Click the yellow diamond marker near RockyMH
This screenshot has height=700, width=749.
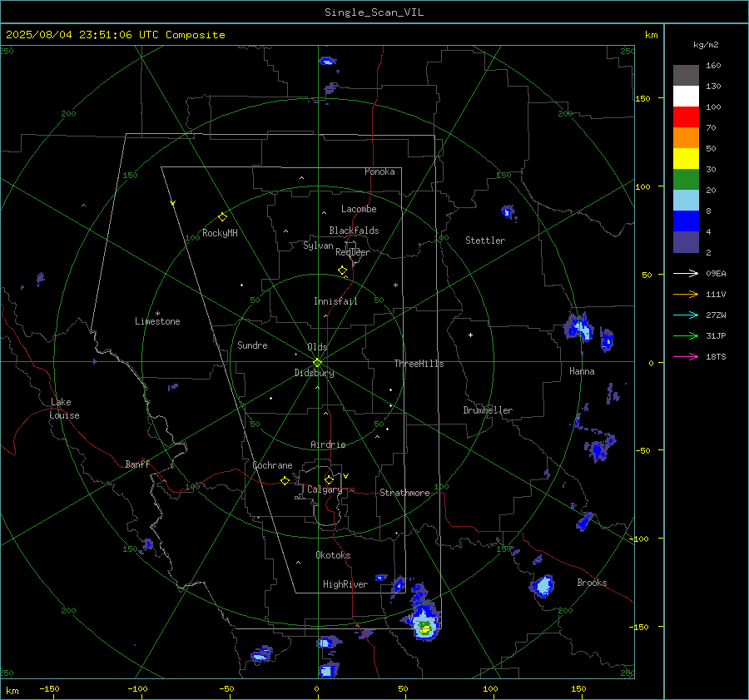click(222, 217)
